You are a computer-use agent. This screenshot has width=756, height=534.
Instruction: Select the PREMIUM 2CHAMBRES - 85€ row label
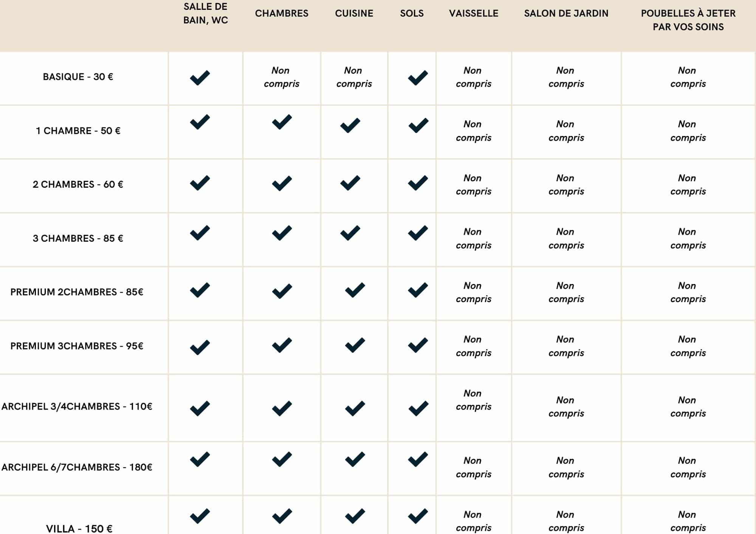[77, 292]
